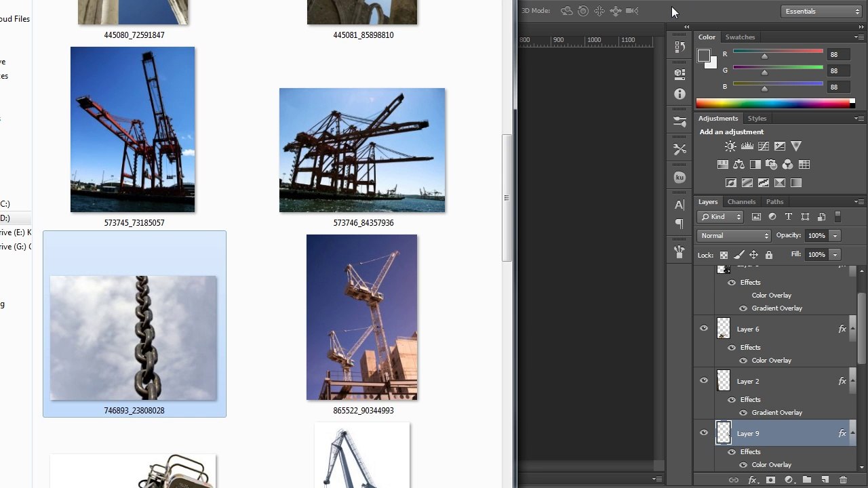868x488 pixels.
Task: Pick the foreground color swatch
Action: (x=704, y=56)
